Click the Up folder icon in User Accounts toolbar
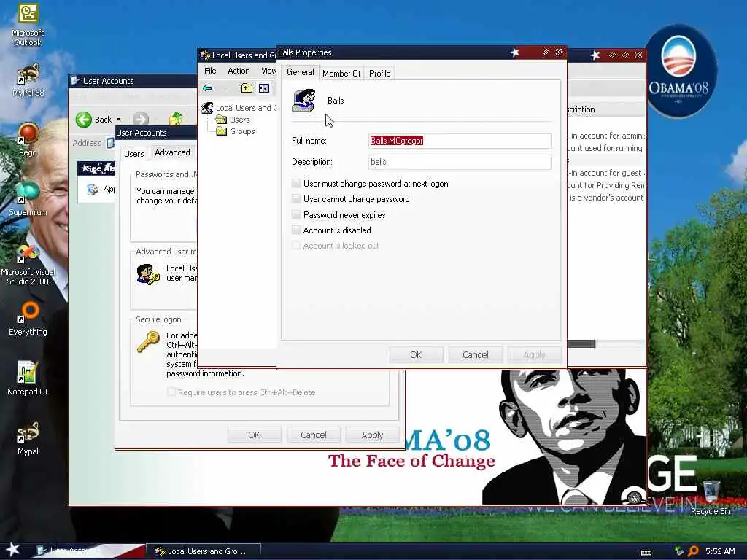The height and width of the screenshot is (560, 747). 176,119
